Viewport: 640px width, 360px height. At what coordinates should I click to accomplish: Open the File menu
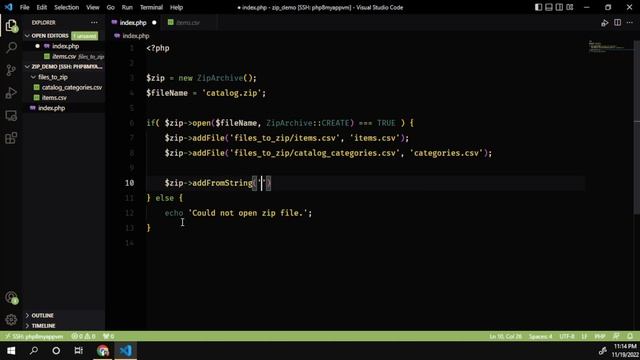tap(24, 7)
